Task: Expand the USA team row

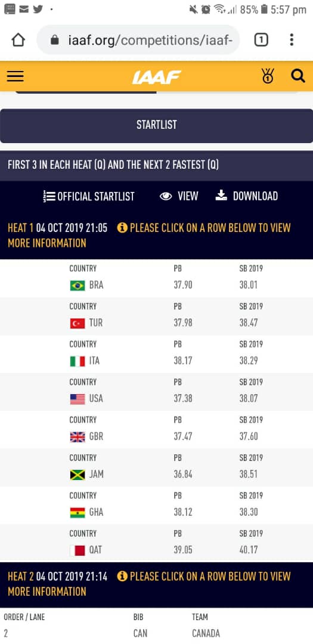Action: click(156, 392)
